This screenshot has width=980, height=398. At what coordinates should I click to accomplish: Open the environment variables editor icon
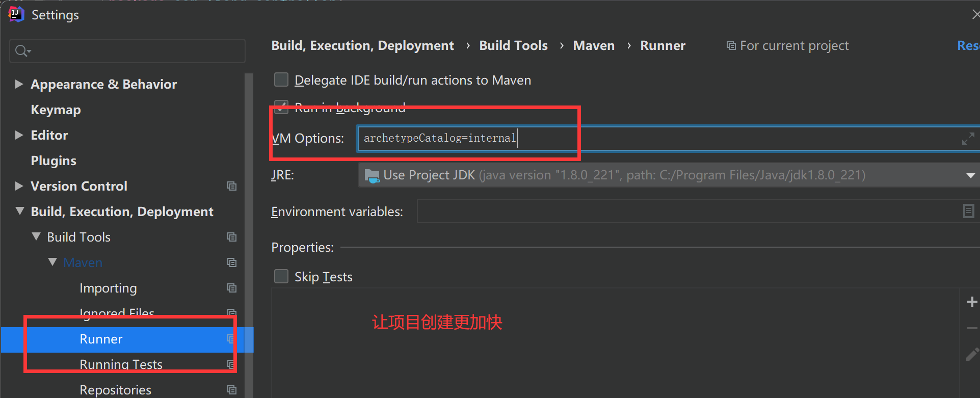pyautogui.click(x=968, y=211)
